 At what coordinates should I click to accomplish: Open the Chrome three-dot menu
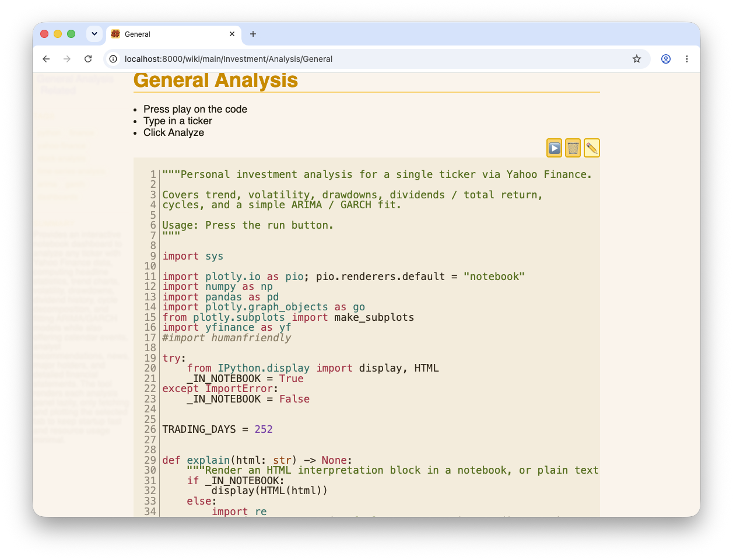[x=687, y=59]
